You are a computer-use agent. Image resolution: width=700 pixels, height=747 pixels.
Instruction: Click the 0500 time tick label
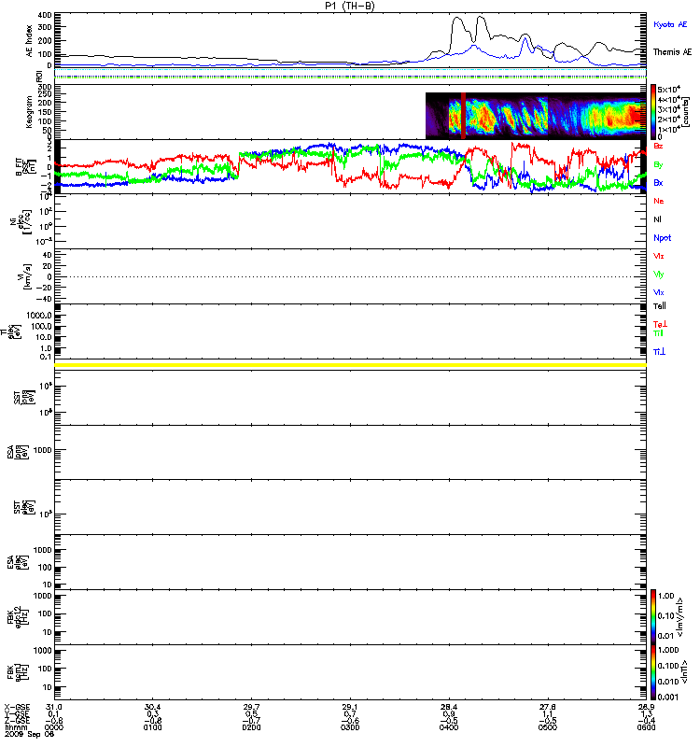[548, 727]
